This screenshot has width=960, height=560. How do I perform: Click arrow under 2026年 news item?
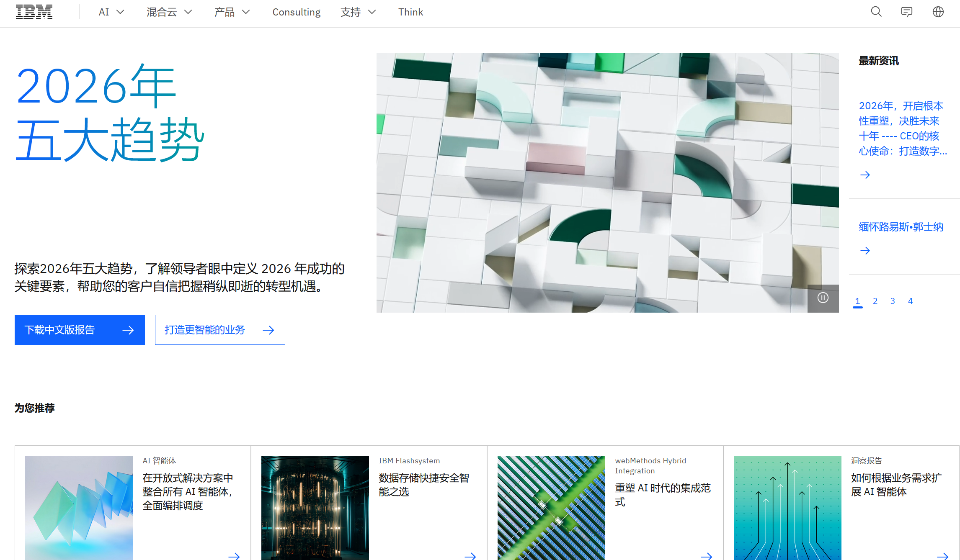click(x=865, y=175)
